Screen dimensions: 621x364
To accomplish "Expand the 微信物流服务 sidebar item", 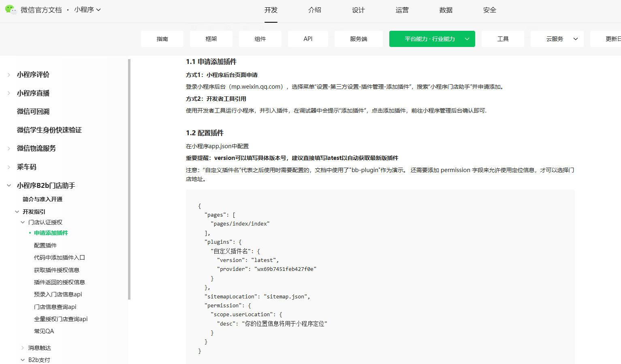I will click(x=36, y=148).
